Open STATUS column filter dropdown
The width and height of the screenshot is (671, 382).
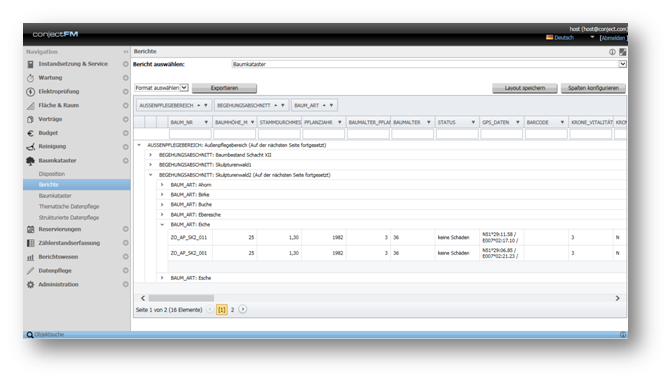[473, 122]
